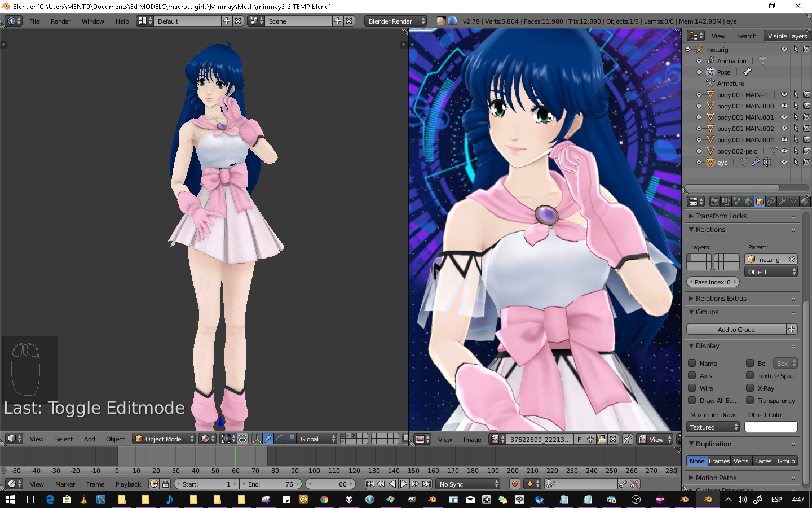
Task: Pin the image in the image editor
Action: tap(627, 439)
